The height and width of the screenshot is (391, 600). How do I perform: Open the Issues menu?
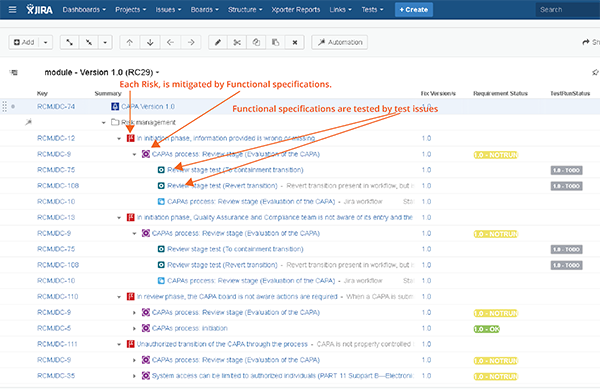(x=168, y=10)
